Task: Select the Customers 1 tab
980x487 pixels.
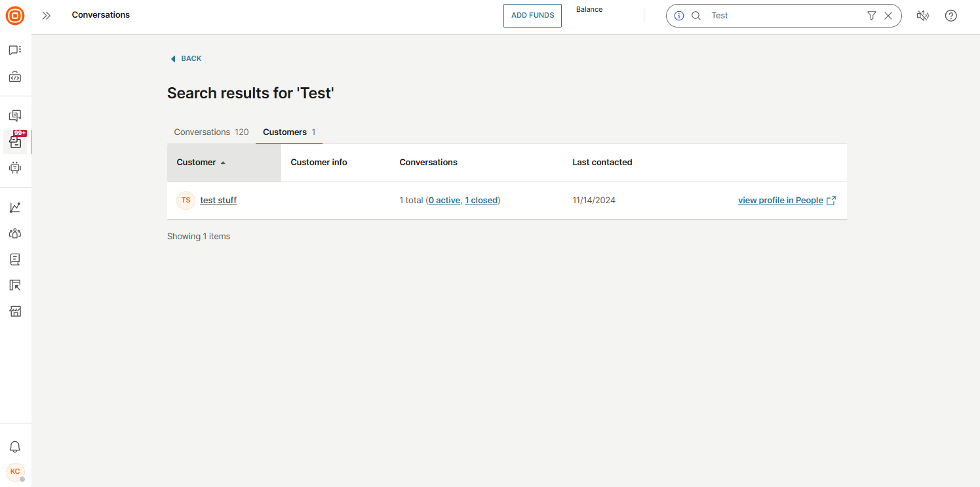Action: pos(289,132)
